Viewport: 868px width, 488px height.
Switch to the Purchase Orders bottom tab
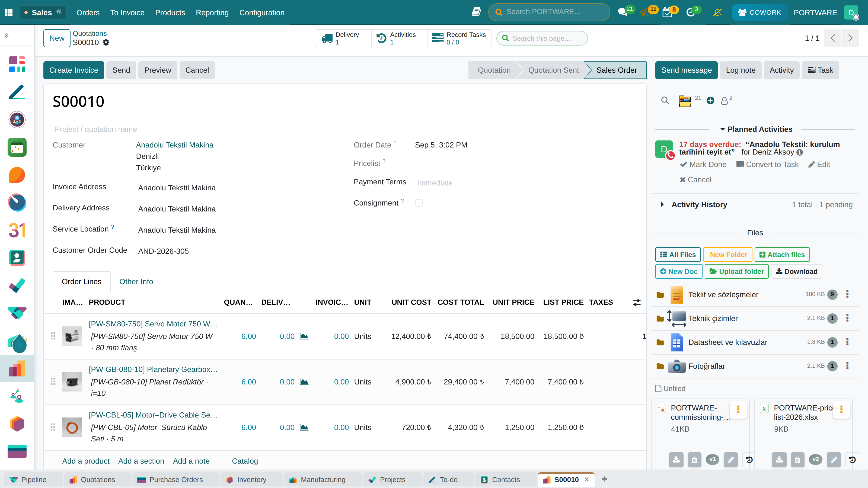click(x=175, y=480)
